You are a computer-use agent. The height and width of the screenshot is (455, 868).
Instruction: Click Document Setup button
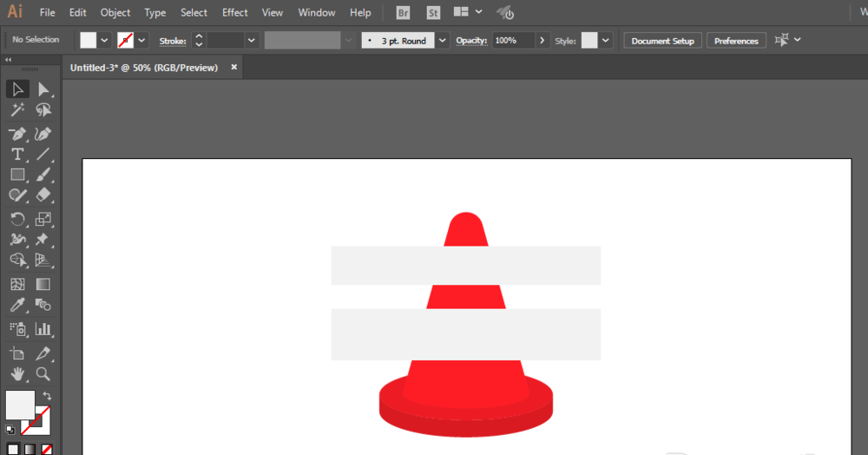point(662,41)
